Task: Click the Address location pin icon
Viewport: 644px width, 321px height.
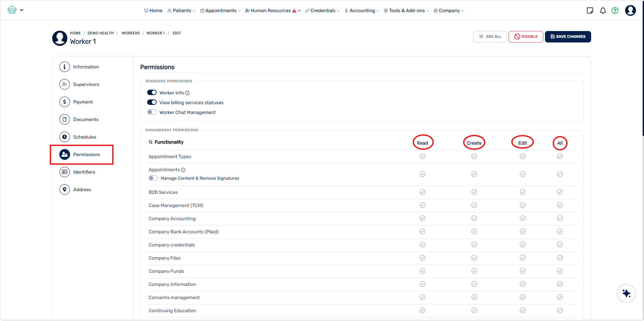Action: tap(65, 189)
